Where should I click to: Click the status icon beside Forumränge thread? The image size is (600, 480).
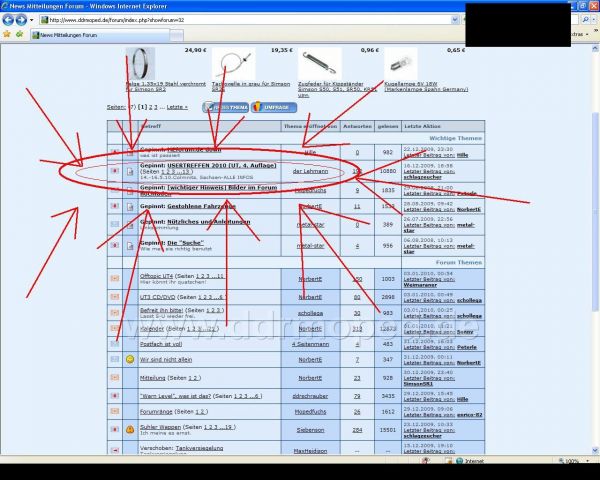click(x=116, y=411)
